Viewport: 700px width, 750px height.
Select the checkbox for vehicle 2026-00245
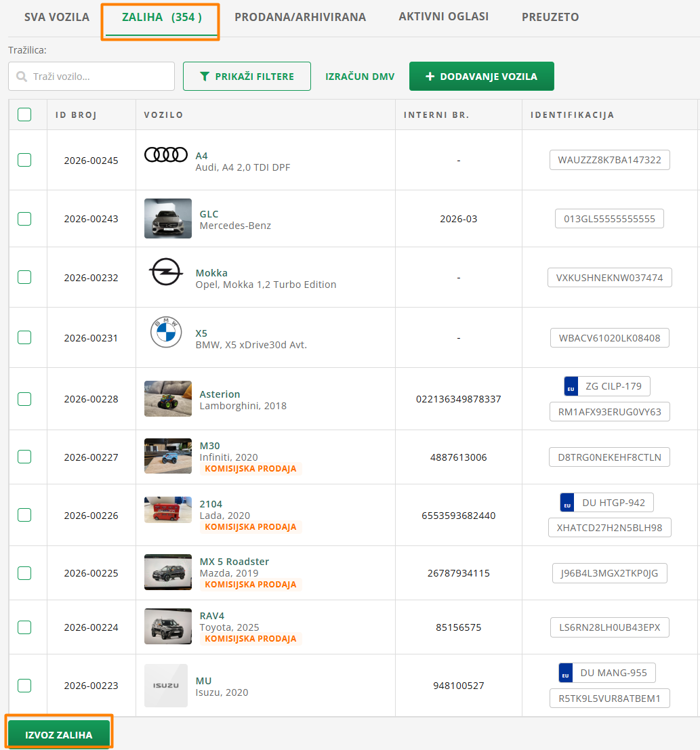(x=24, y=160)
